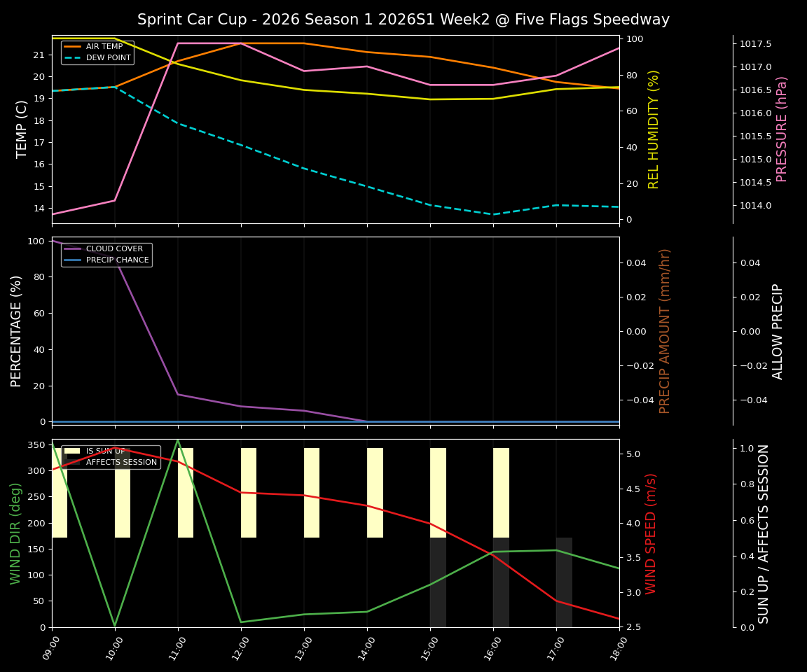
Task: Expand the top chart legend box
Action: [98, 52]
